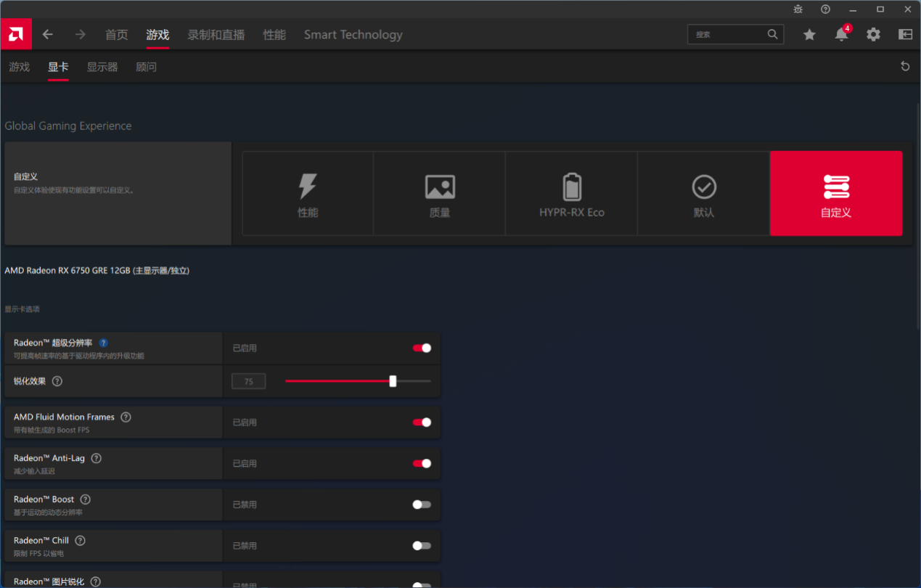Click the help icon beside 锐化效果
921x588 pixels.
57,381
